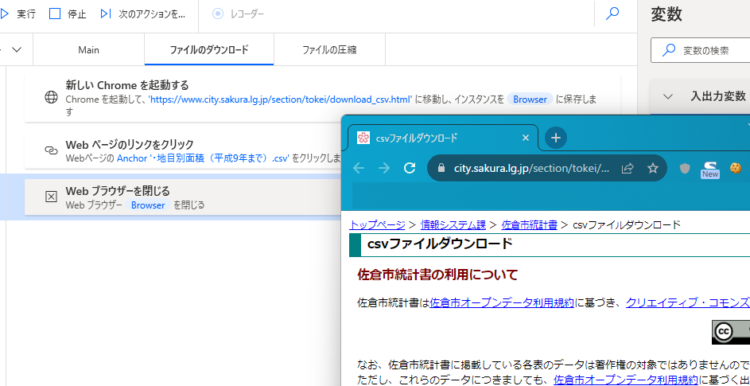Go forward in Chrome

click(384, 168)
